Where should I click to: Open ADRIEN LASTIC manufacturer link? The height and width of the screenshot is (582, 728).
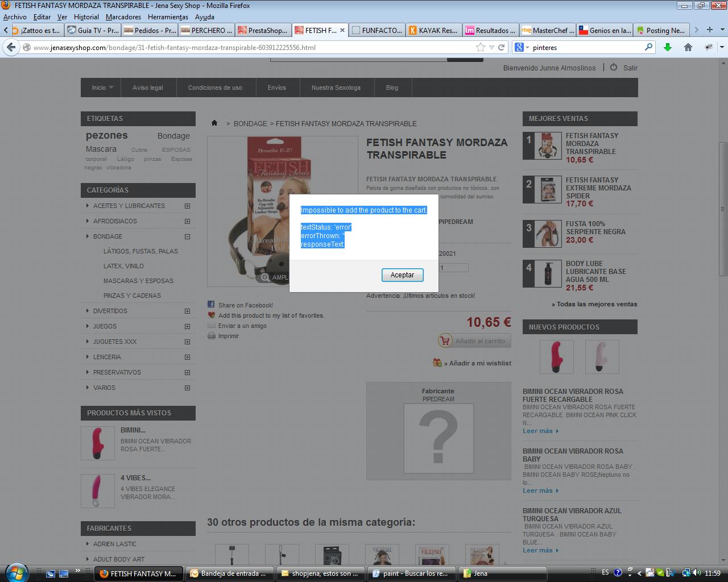[115, 544]
